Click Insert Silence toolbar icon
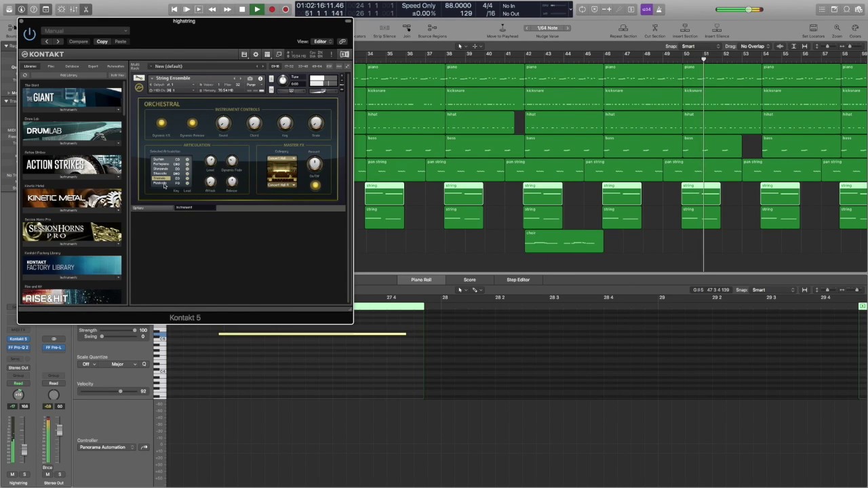Viewport: 868px width, 488px height. 717,30
